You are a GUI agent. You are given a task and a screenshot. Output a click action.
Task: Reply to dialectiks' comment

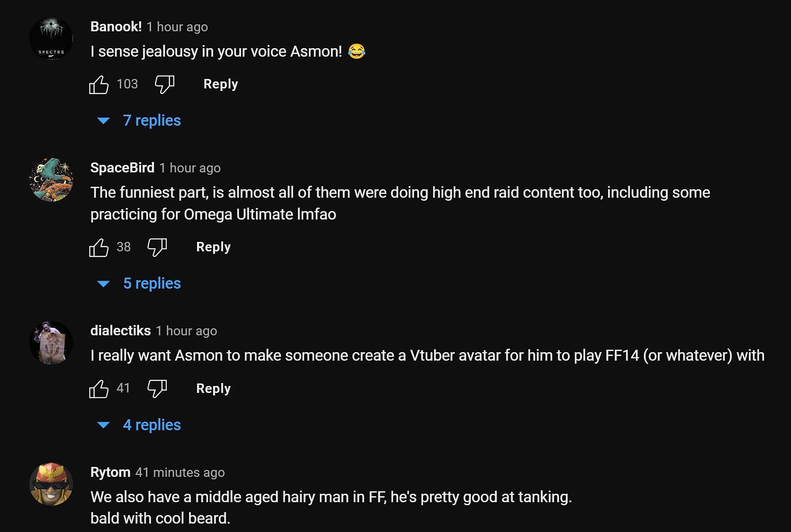(x=213, y=388)
